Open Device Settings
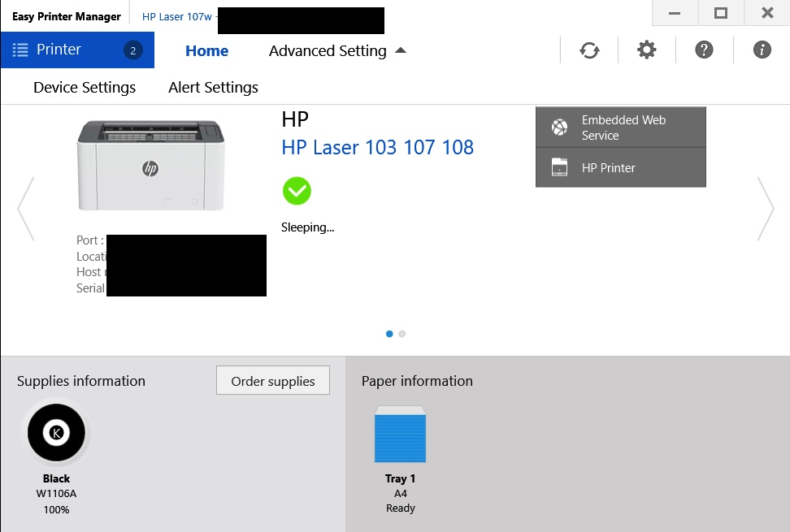The width and height of the screenshot is (790, 532). tap(85, 88)
